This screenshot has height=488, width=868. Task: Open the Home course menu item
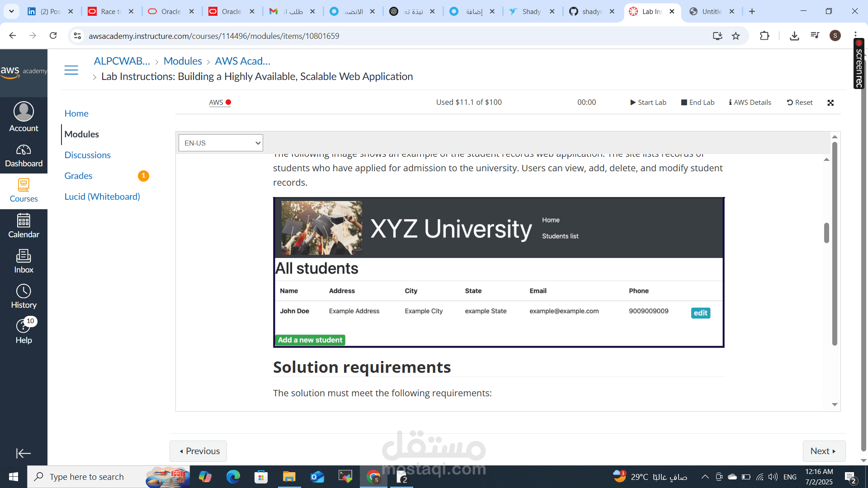[76, 113]
